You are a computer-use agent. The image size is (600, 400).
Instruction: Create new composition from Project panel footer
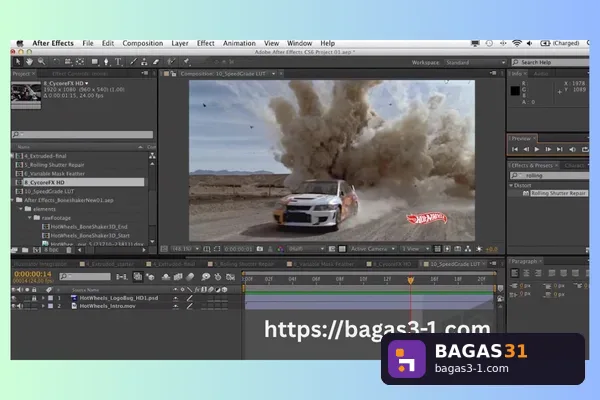(36, 250)
